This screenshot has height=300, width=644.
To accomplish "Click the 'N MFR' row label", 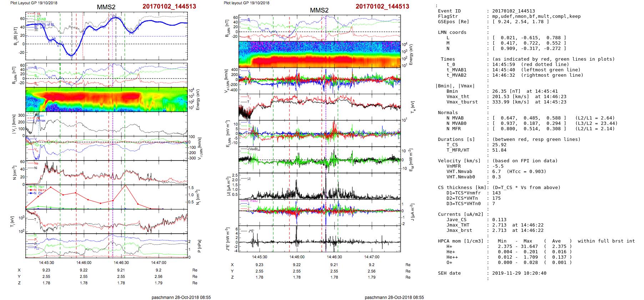I will coord(453,129).
